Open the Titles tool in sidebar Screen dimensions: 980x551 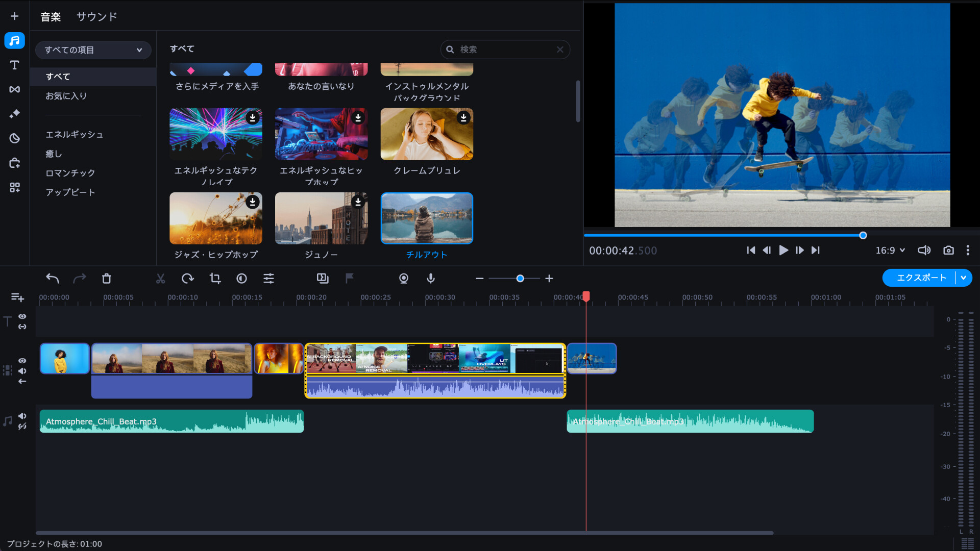click(x=14, y=65)
